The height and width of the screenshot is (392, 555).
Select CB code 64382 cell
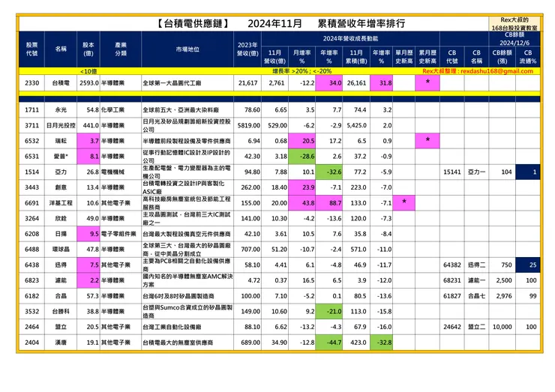click(x=452, y=265)
